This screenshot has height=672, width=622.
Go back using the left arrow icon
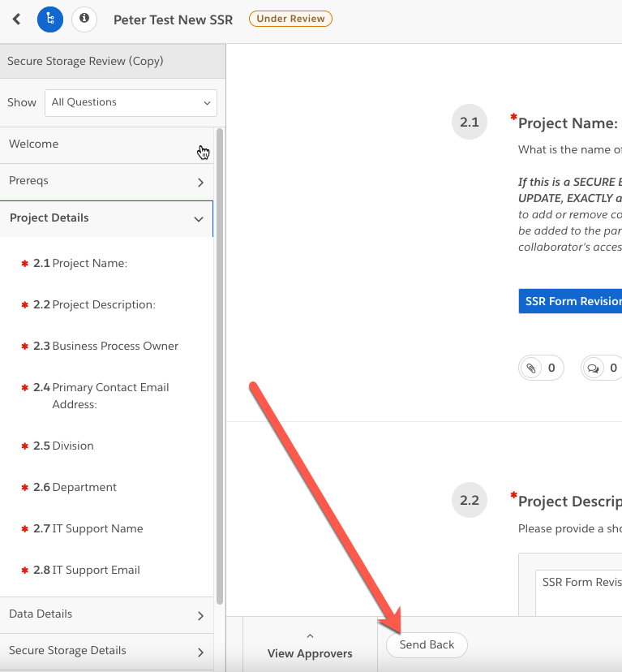17,19
